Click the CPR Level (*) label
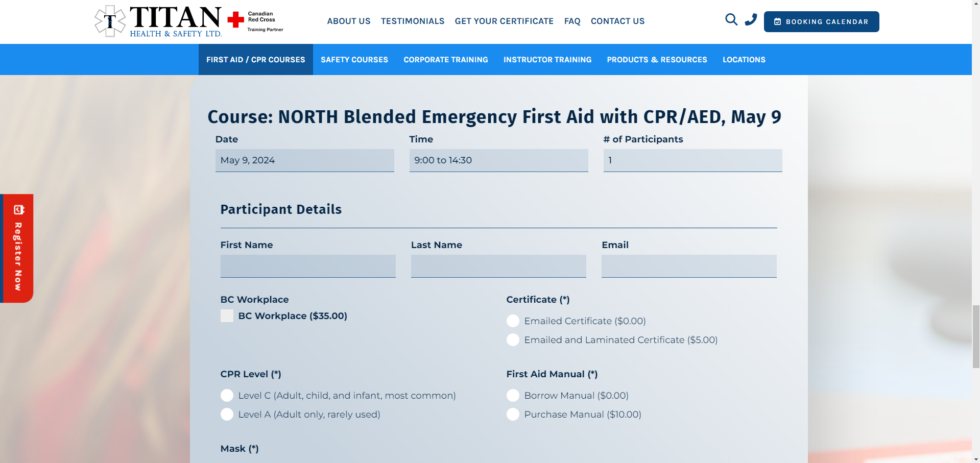 click(x=251, y=374)
